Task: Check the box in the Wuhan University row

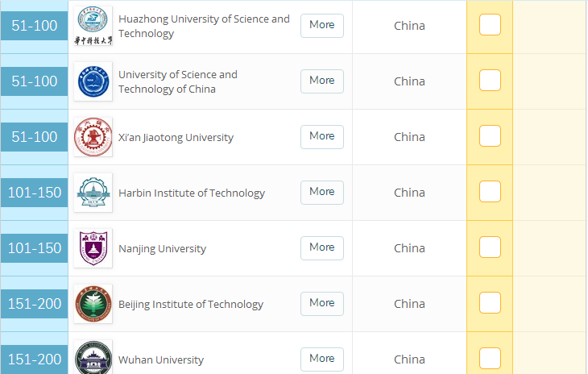Action: (x=490, y=358)
